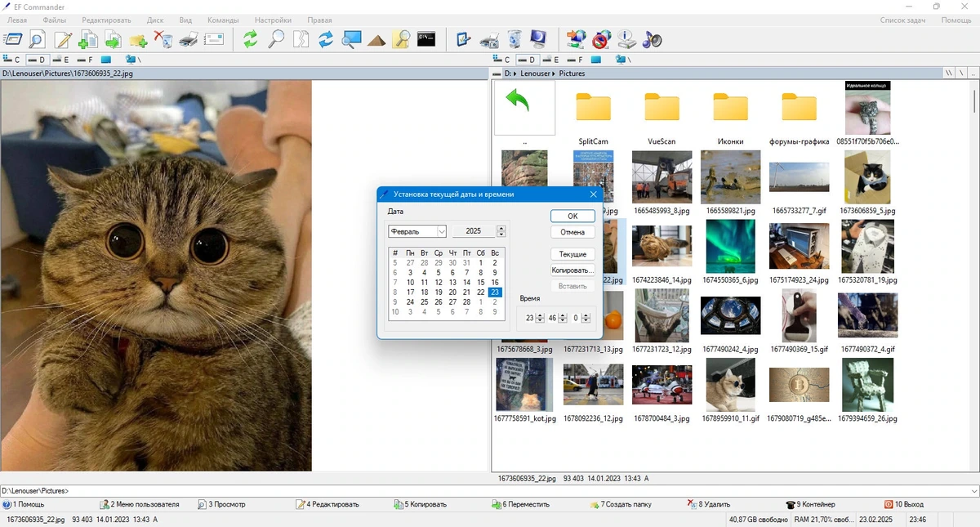Click the delete icon with red X
This screenshot has height=527, width=980.
[163, 38]
